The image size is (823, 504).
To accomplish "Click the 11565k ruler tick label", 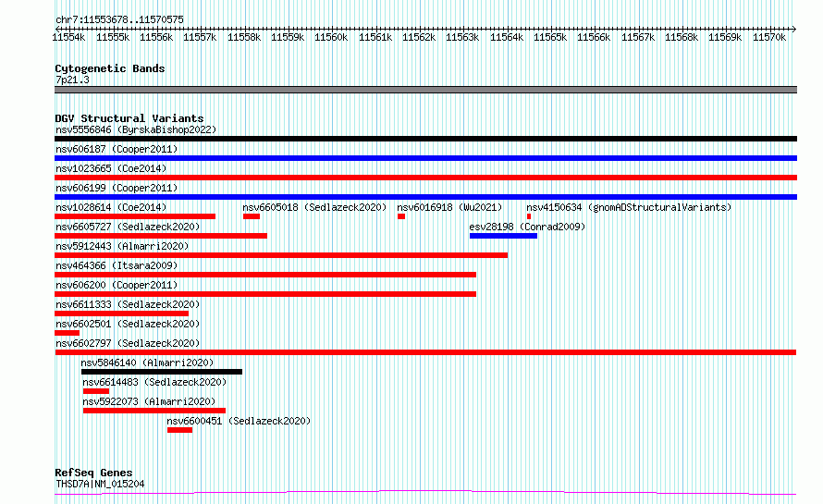I will click(550, 37).
